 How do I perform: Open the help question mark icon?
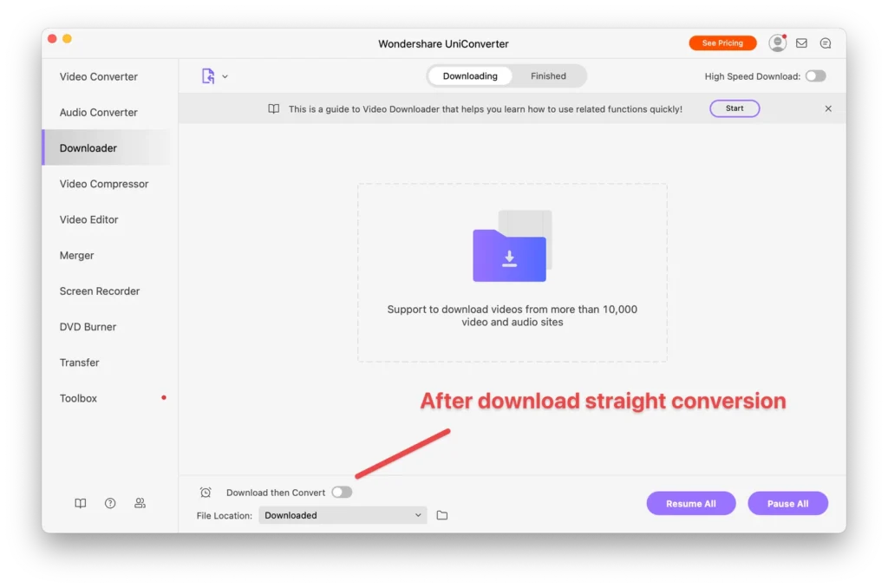pos(110,503)
